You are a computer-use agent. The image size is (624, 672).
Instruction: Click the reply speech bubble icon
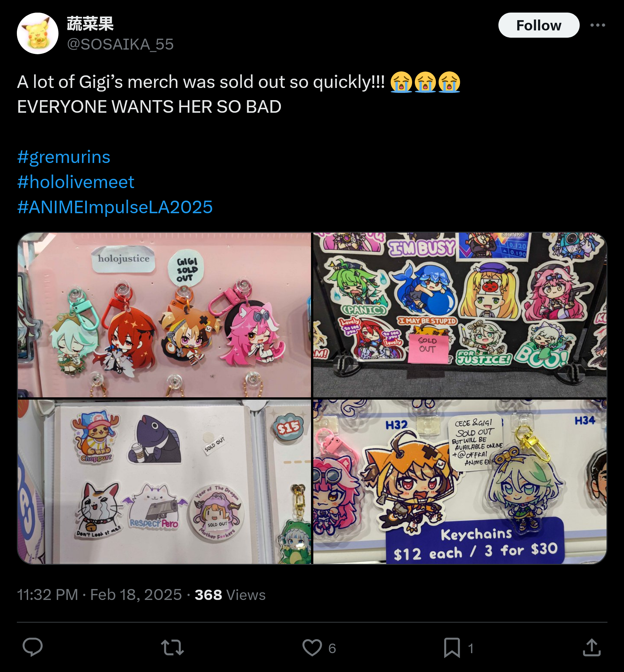pyautogui.click(x=33, y=647)
